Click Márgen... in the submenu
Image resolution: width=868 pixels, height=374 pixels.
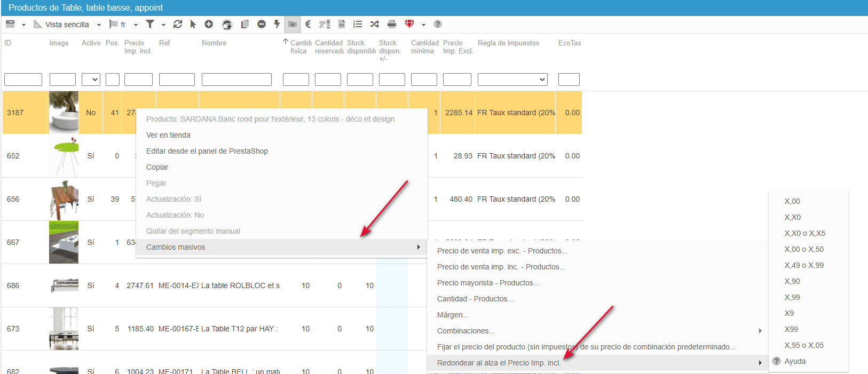453,315
